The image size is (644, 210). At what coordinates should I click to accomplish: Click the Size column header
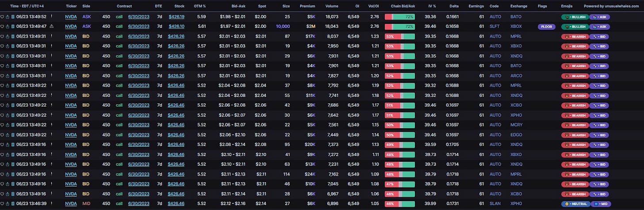coord(286,6)
